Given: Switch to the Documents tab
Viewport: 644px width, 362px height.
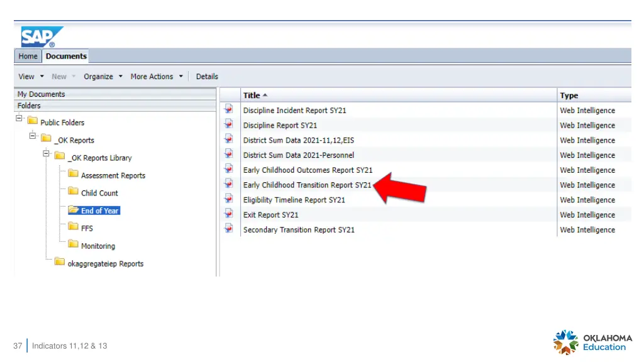Looking at the screenshot, I should 66,56.
